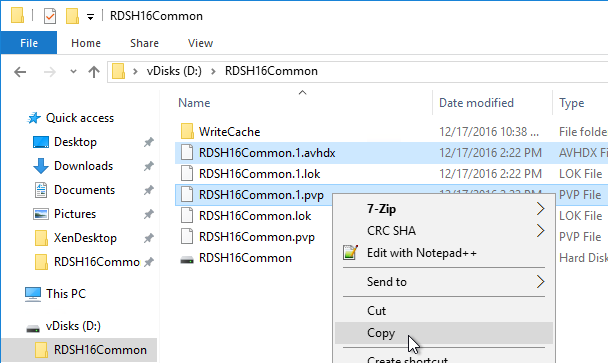Sort files by the Name column header
The image size is (608, 363).
click(x=194, y=103)
